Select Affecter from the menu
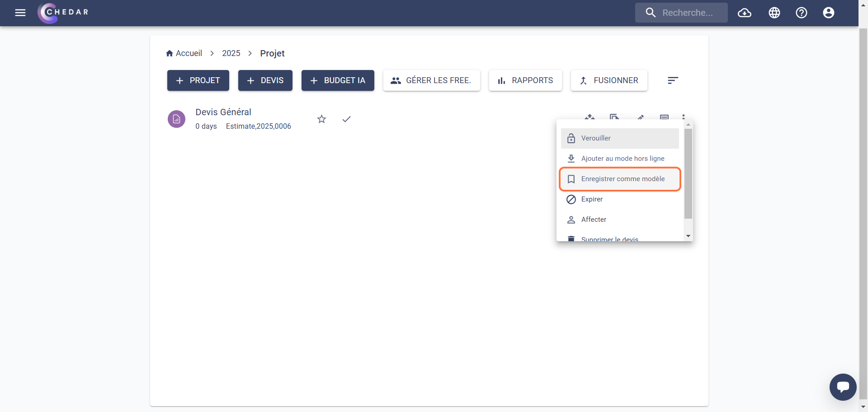Screen dimensions: 868x412 (x=620, y=220)
